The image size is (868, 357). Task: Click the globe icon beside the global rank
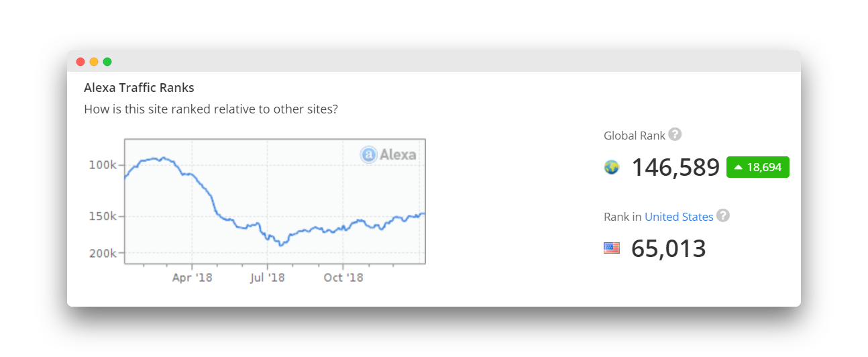(x=611, y=167)
